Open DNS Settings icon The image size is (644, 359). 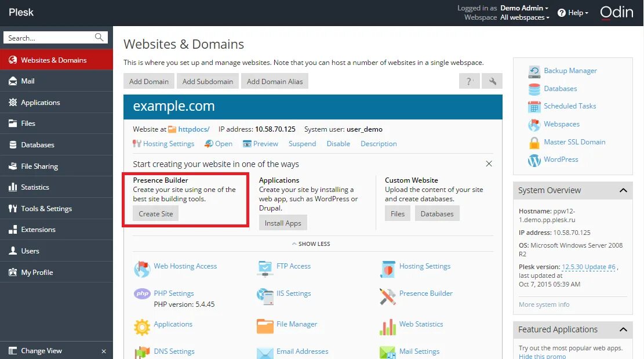point(142,353)
